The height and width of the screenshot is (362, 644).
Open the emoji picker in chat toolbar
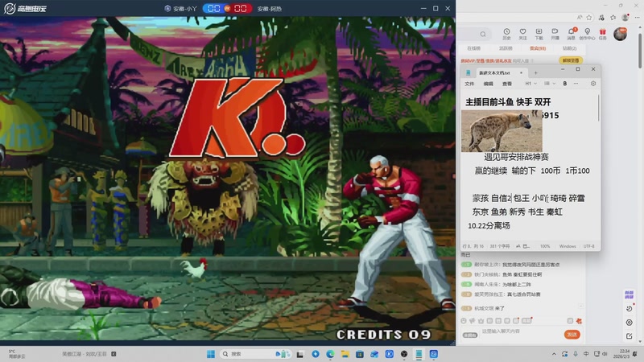464,320
